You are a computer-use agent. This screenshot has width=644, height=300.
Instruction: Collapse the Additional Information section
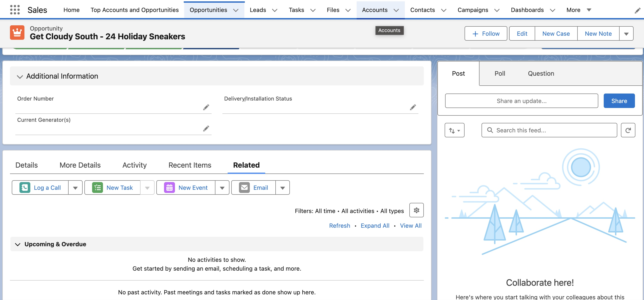(20, 76)
